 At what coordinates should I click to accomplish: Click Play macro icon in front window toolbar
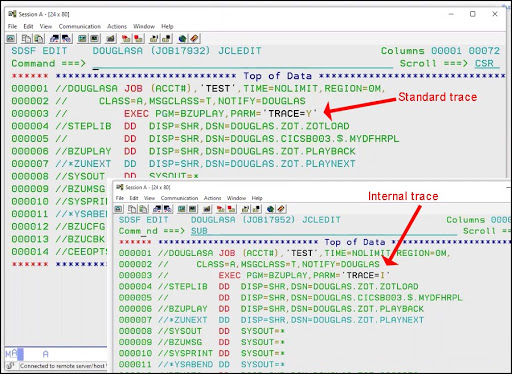[245, 209]
